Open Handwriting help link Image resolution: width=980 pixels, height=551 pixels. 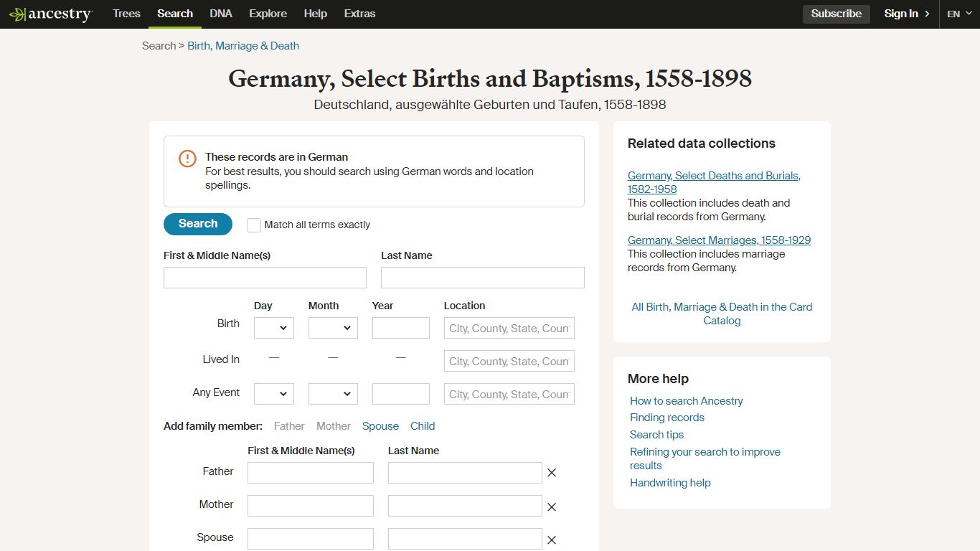670,483
